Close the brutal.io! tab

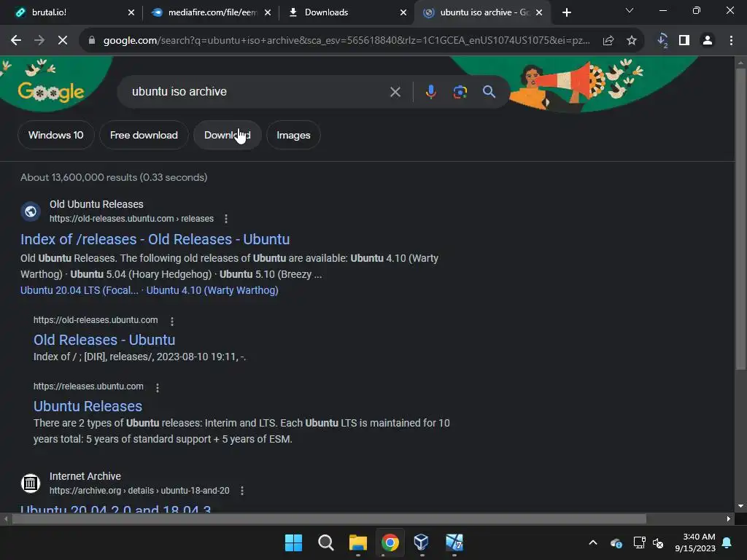coord(131,12)
